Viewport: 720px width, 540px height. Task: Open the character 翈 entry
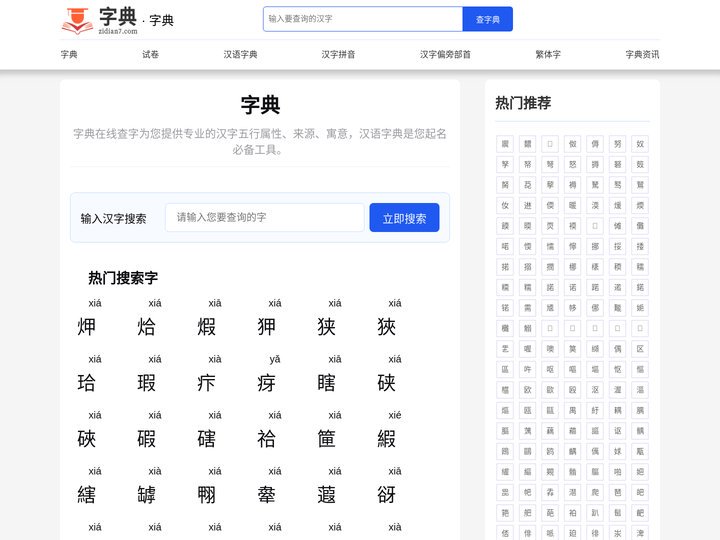pyautogui.click(x=207, y=495)
